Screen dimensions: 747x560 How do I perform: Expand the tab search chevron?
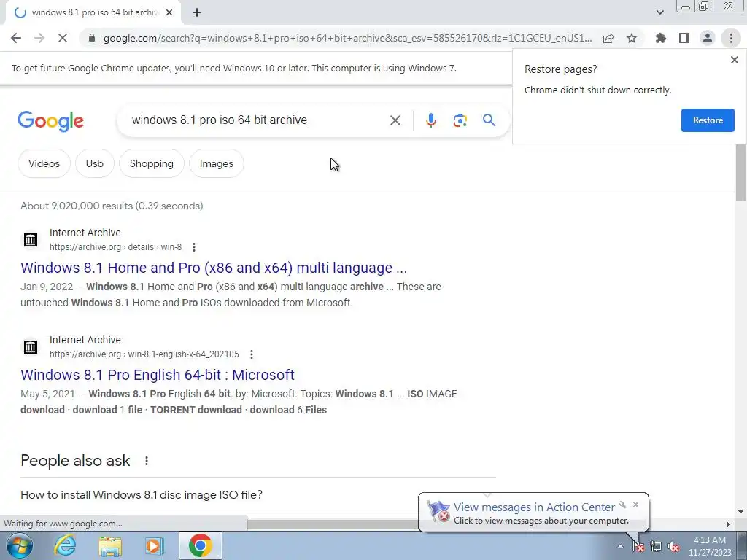(659, 12)
